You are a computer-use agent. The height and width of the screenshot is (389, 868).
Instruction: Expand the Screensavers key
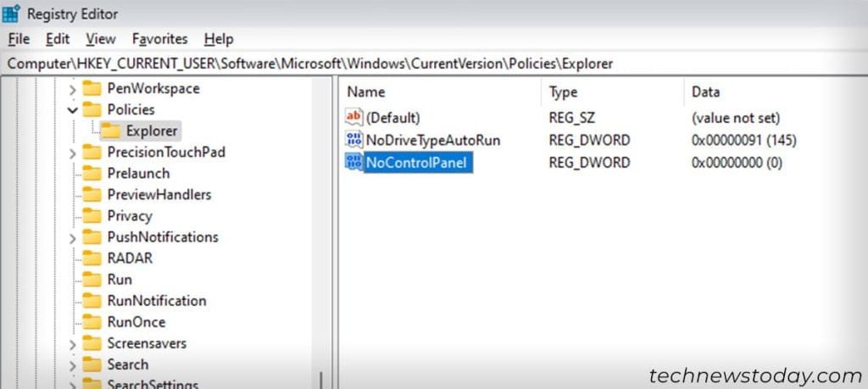(73, 344)
